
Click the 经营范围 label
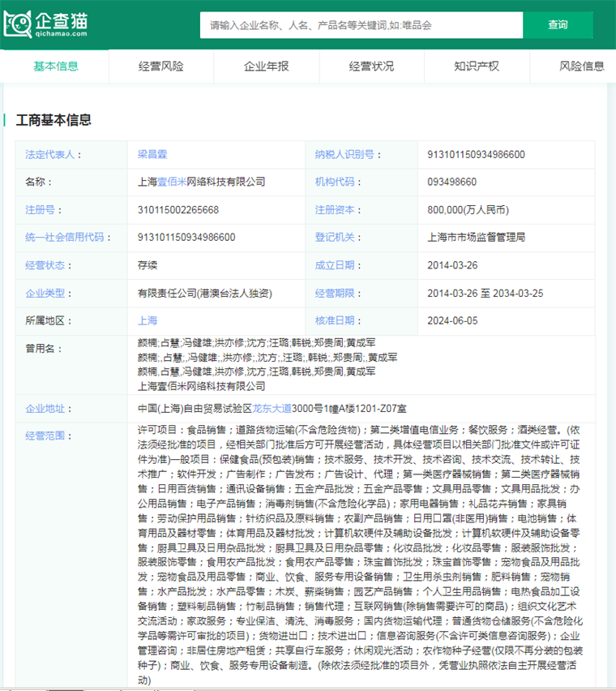[45, 436]
